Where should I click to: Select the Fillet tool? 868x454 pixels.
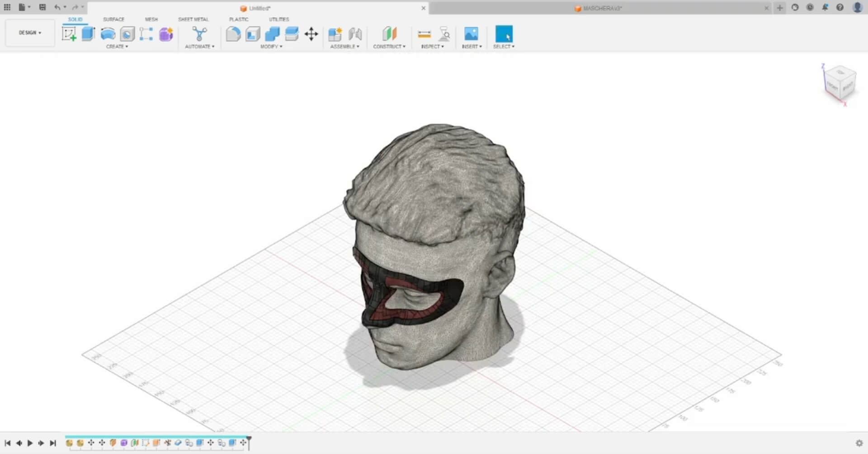pyautogui.click(x=233, y=34)
